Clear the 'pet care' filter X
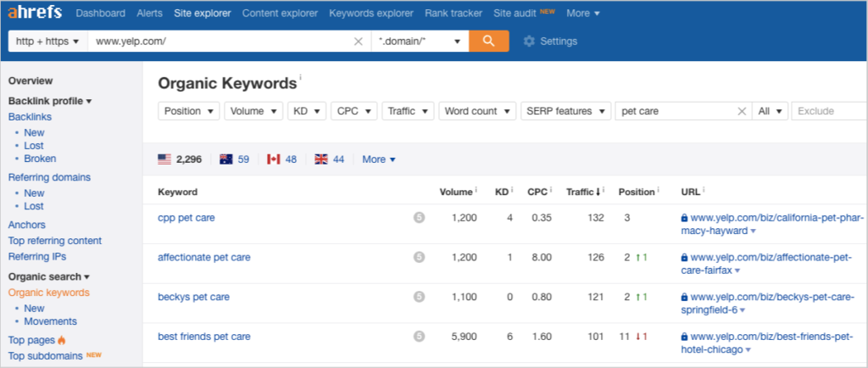 coord(742,111)
